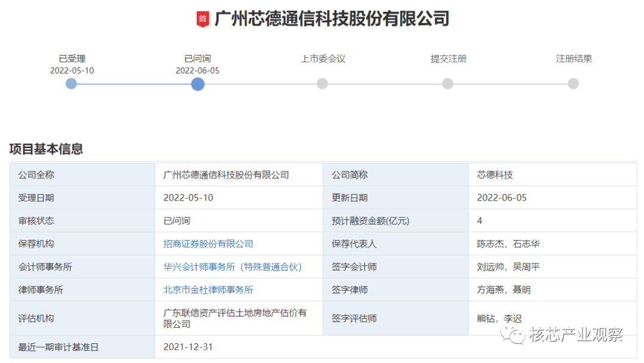The width and height of the screenshot is (644, 363).
Task: Click the 签字律师 label cell
Action: [395, 290]
